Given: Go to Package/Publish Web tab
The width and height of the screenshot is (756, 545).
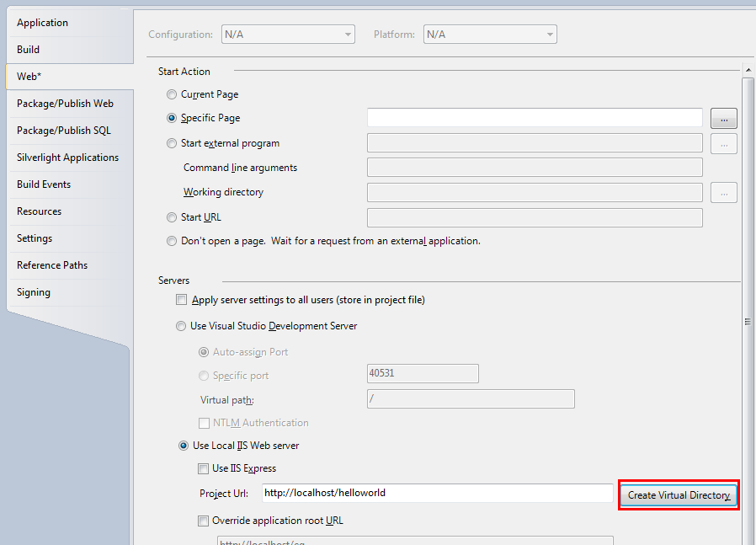Looking at the screenshot, I should 65,104.
